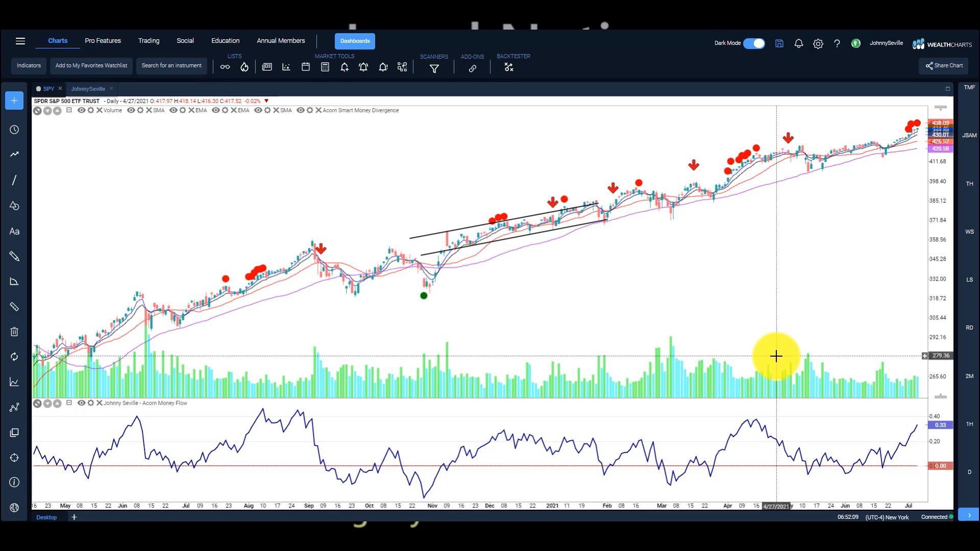Viewport: 980px width, 551px height.
Task: Open the settings gear in top right header
Action: (x=818, y=44)
